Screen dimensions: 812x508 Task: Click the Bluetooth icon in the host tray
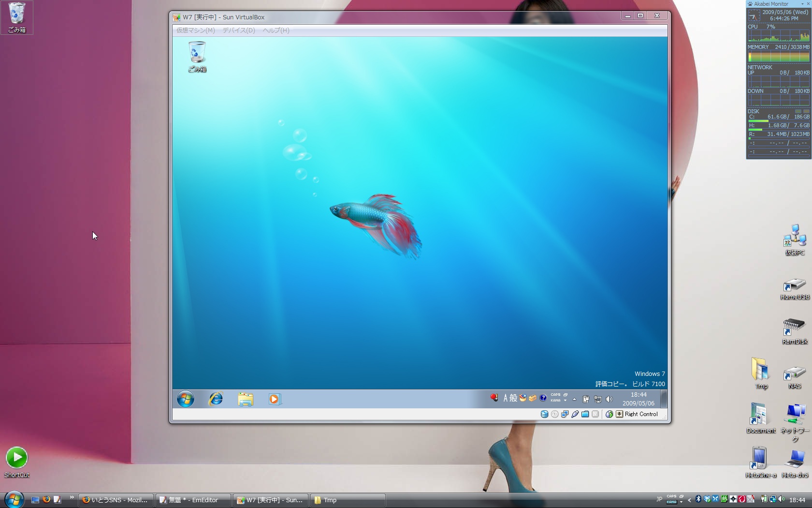pyautogui.click(x=698, y=499)
